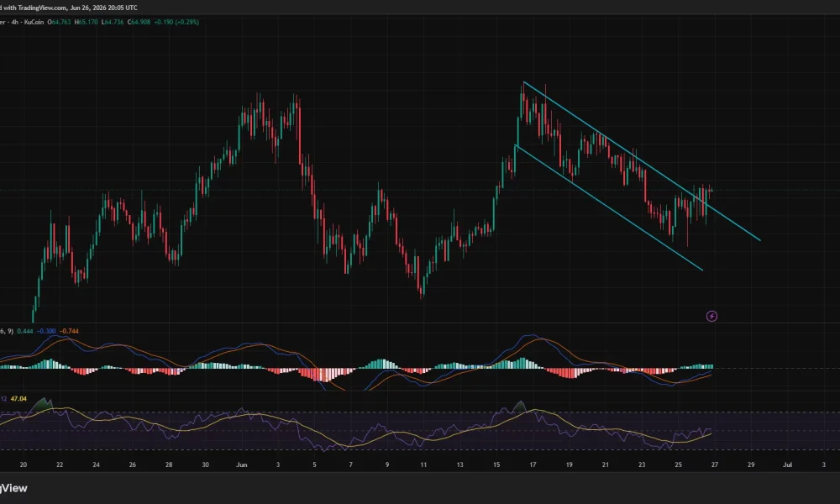Screen dimensions: 840x504
Task: Click the +0.190 (+0.29%) change value
Action: coord(176,22)
